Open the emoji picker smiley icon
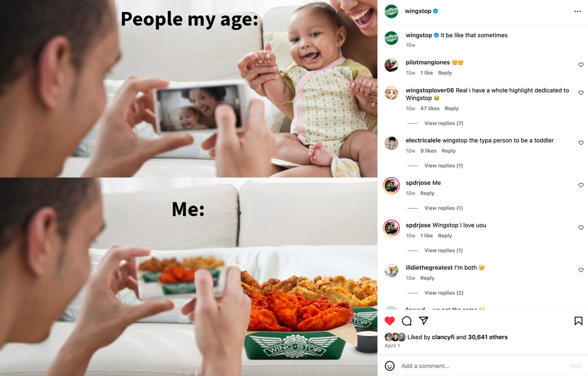 point(390,366)
